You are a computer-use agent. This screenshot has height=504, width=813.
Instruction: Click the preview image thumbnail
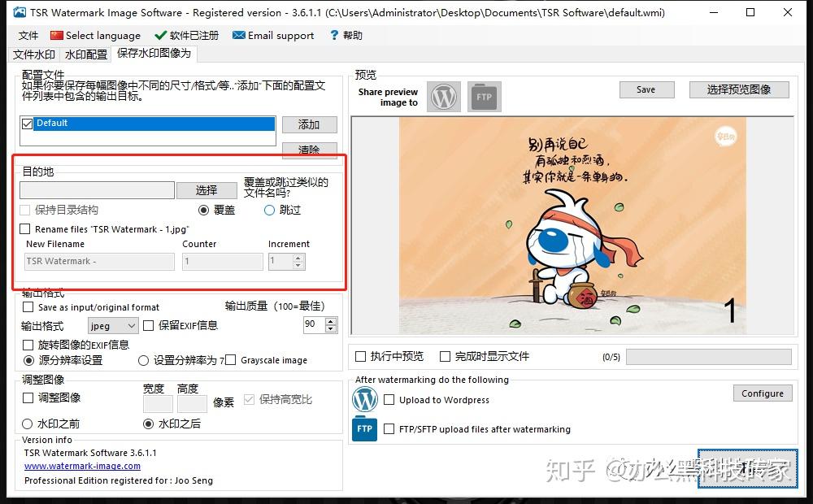pos(572,225)
